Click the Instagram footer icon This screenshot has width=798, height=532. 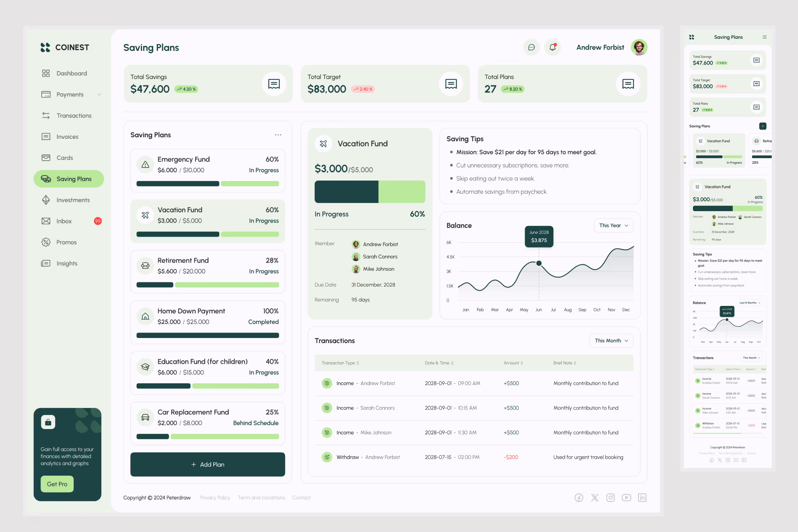610,498
